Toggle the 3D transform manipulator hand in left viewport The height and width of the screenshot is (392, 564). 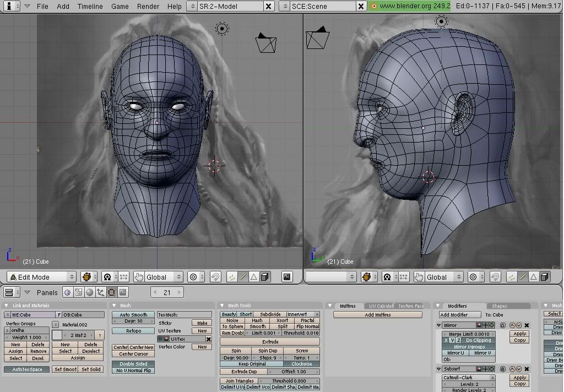[139, 277]
